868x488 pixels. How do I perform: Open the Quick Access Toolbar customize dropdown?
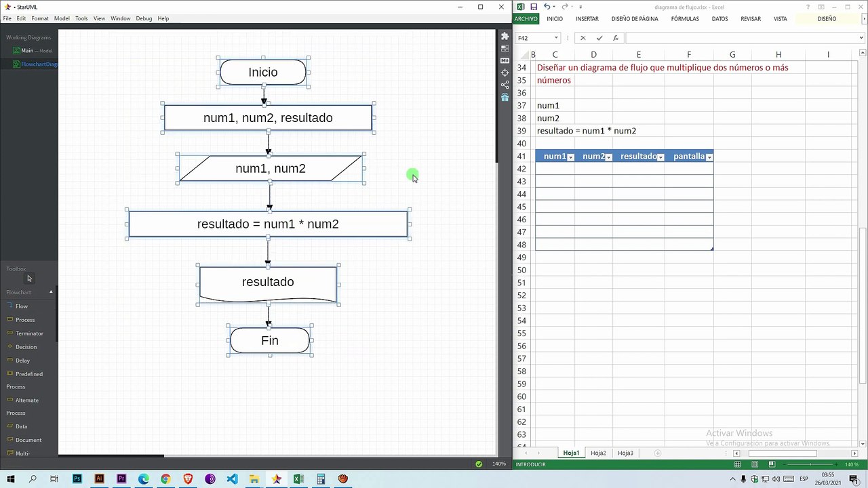click(580, 7)
